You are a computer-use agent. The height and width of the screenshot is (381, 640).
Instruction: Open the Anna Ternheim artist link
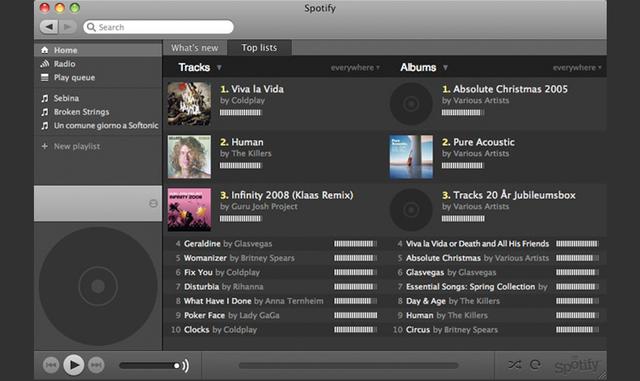[x=294, y=301]
